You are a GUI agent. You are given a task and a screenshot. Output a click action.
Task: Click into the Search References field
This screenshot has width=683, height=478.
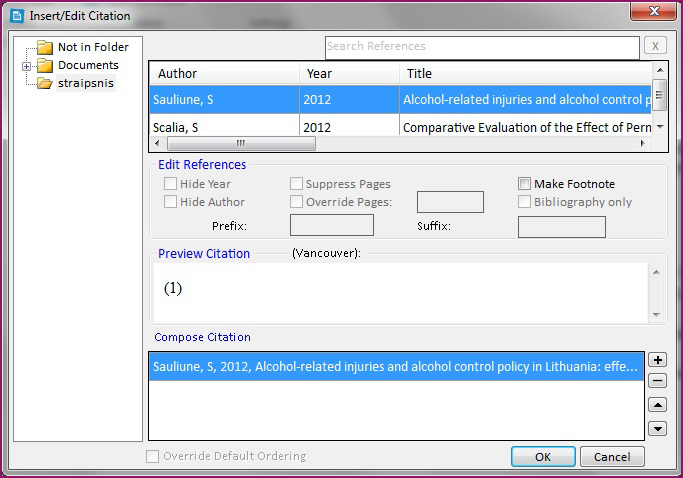point(481,47)
